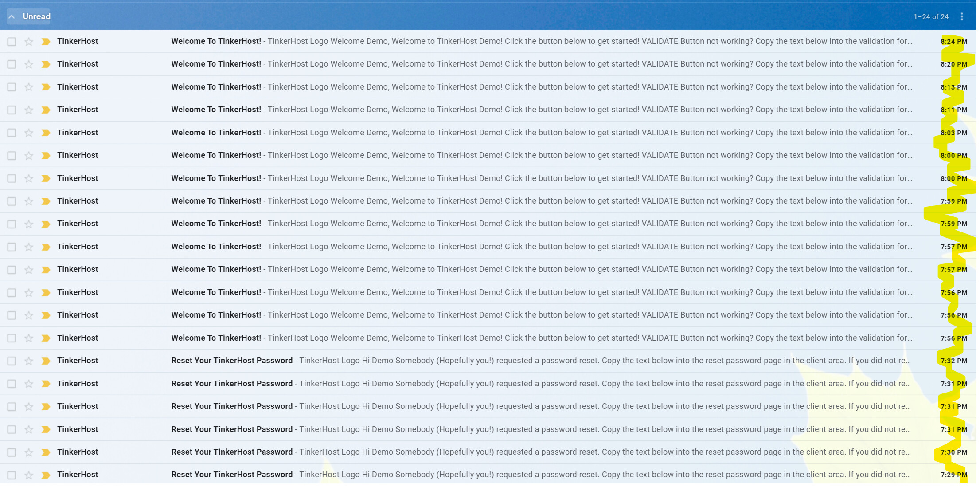Star the 8:24 PM TinkerHost email
Screen dimensions: 980x487
(29, 41)
